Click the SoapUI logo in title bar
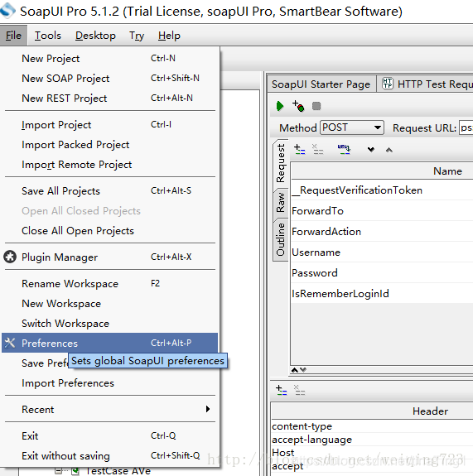 [x=7, y=10]
